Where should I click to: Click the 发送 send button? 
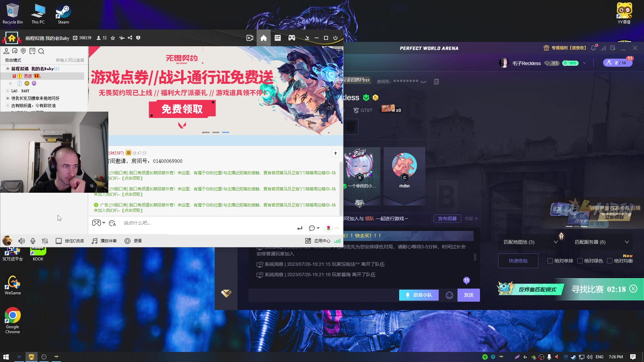pos(469,295)
